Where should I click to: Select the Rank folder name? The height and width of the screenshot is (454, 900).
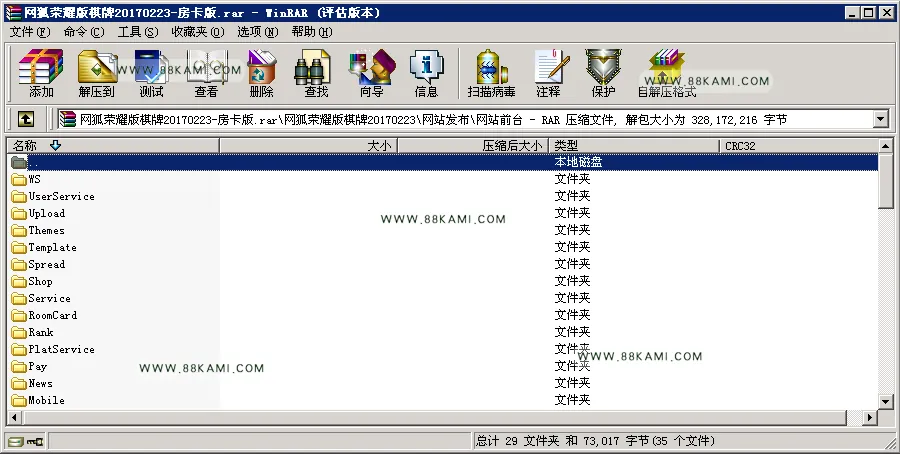tap(41, 332)
